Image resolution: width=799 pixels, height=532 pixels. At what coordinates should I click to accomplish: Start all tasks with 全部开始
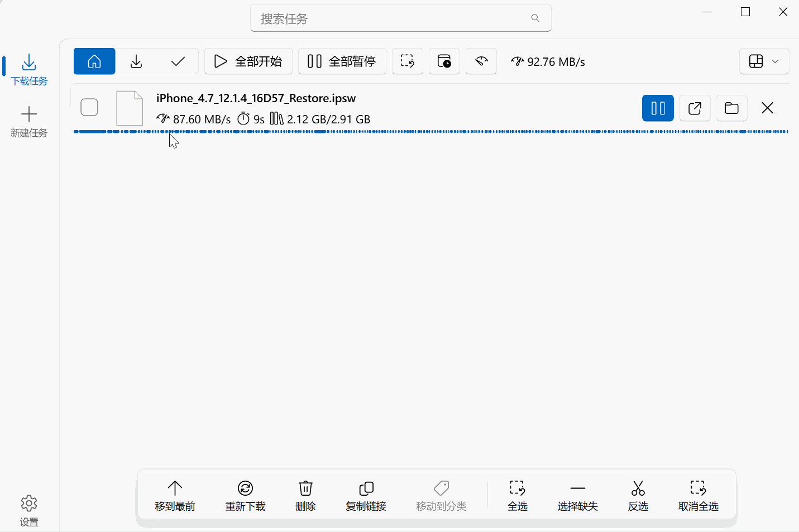pyautogui.click(x=248, y=61)
